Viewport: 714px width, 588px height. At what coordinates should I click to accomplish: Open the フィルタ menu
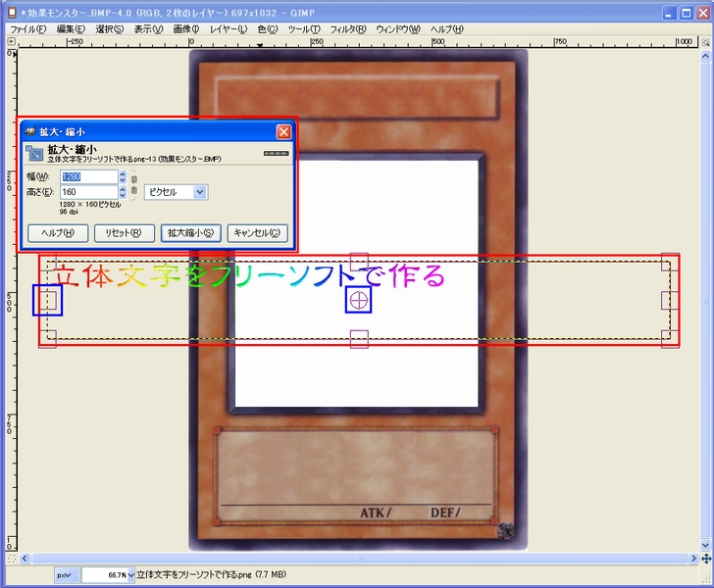tap(348, 29)
